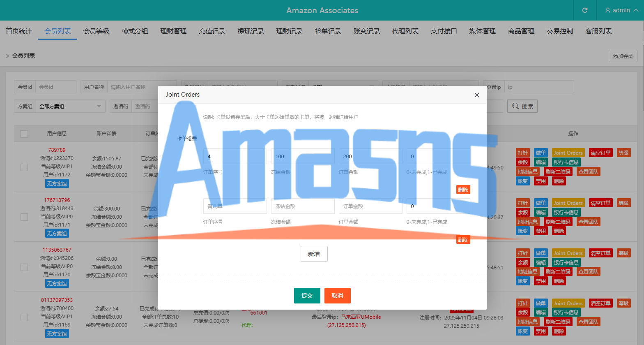Delete the joint order row numbered 4
Screen dimensions: 644x345
[x=463, y=190]
